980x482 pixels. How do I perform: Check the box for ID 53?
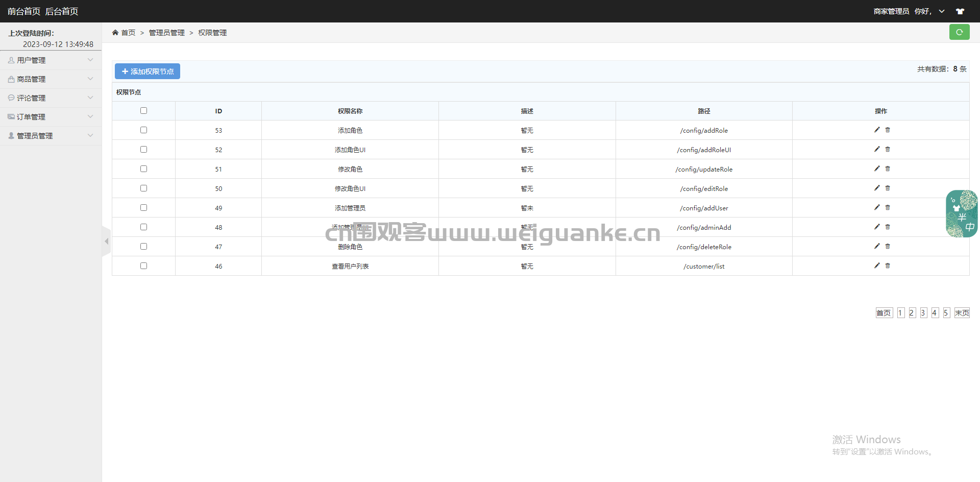click(x=143, y=130)
